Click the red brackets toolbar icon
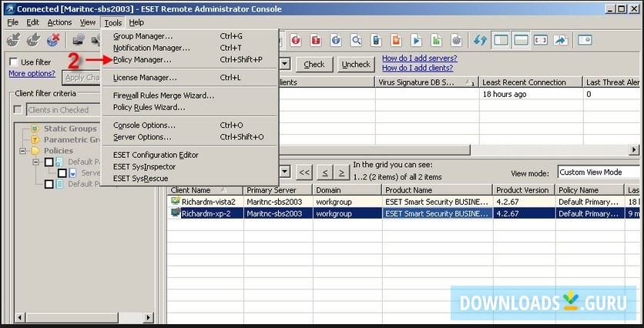 coord(541,40)
